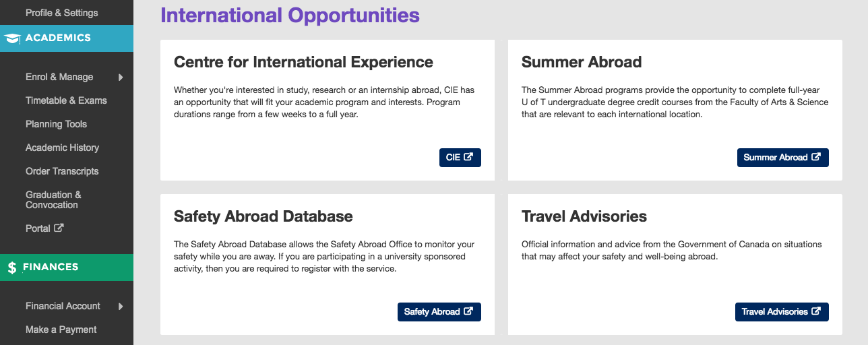Open Timetable & Exams in sidebar
The width and height of the screenshot is (868, 345).
click(66, 100)
